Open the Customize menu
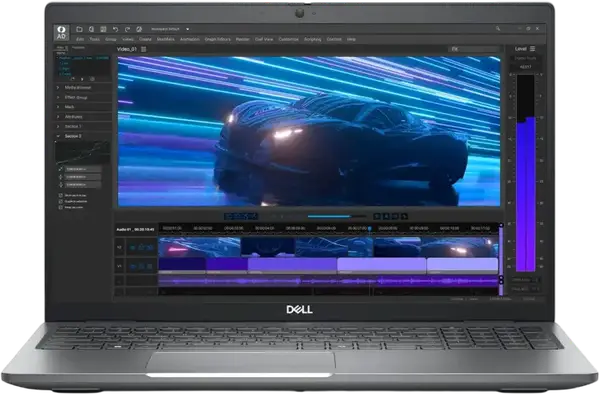Viewport: 600px width, 394px height. point(289,39)
